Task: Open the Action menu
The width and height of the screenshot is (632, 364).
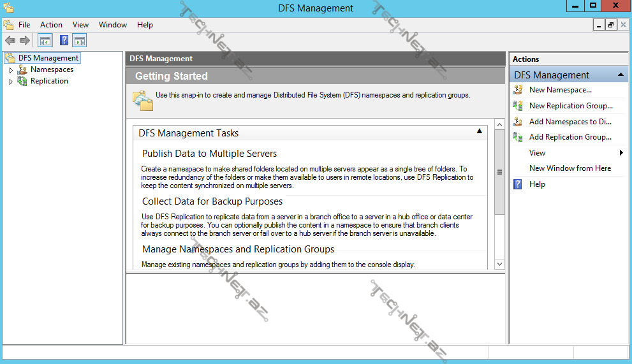Action: point(51,25)
